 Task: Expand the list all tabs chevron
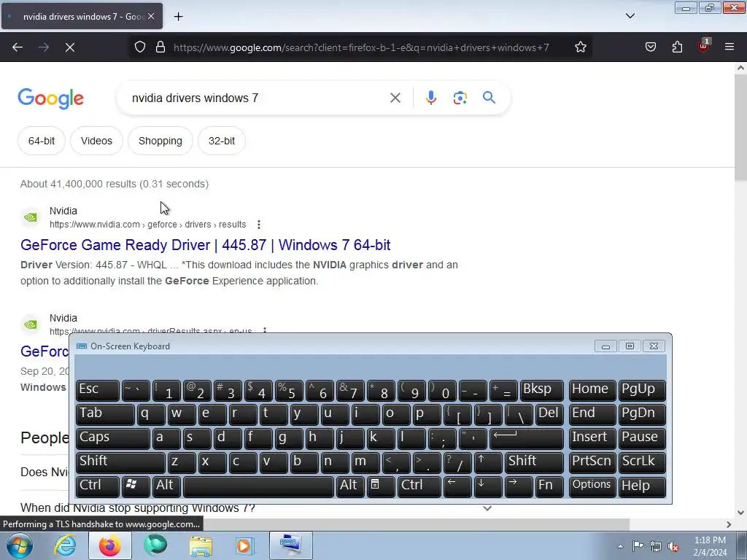point(630,16)
